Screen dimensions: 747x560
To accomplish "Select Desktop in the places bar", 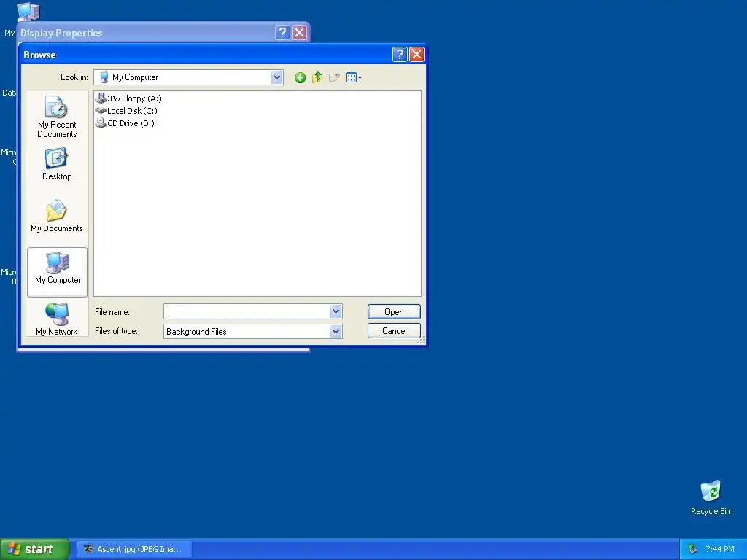I will coord(57,164).
